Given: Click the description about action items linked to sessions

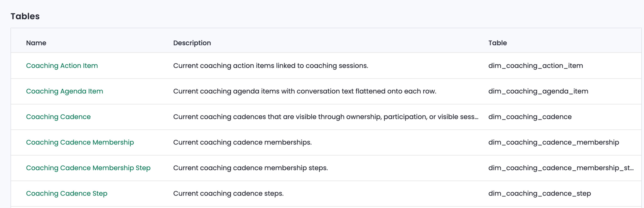Looking at the screenshot, I should coord(271,66).
